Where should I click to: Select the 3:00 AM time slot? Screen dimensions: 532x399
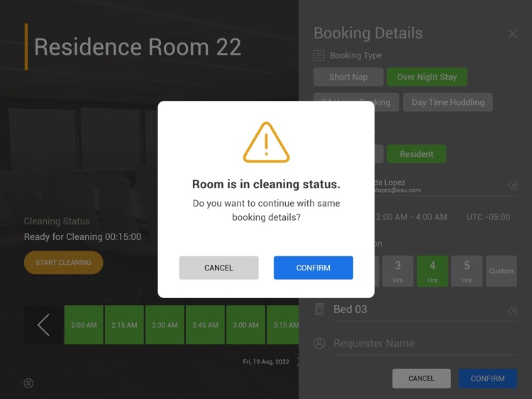click(x=245, y=325)
